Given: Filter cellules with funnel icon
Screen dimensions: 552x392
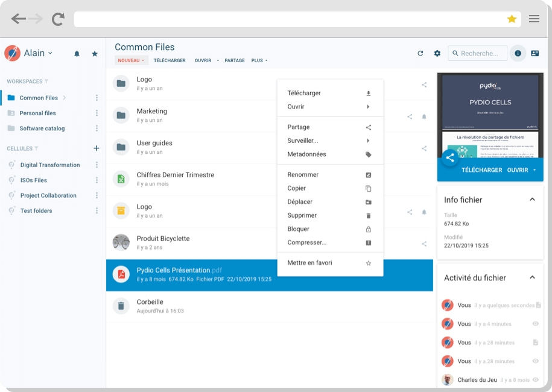Looking at the screenshot, I should point(36,148).
